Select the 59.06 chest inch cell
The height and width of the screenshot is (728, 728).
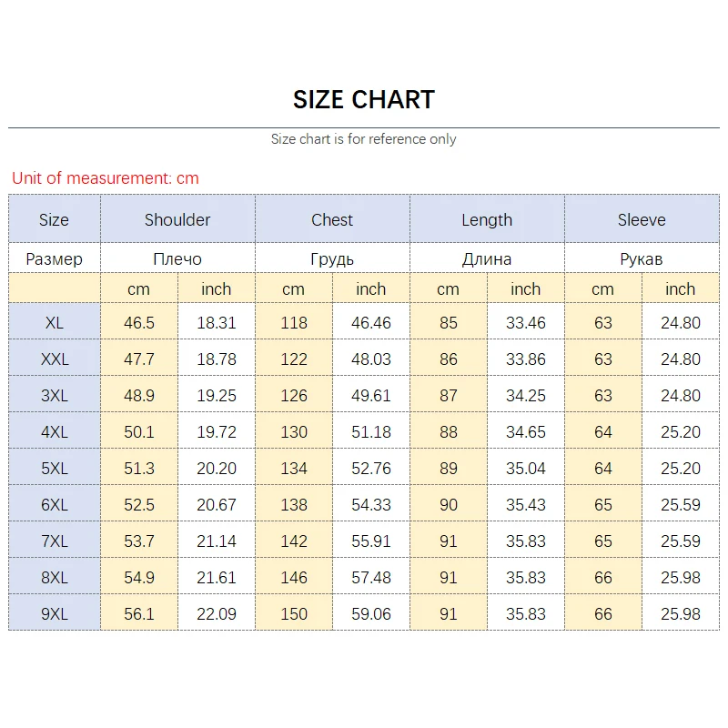pos(371,614)
